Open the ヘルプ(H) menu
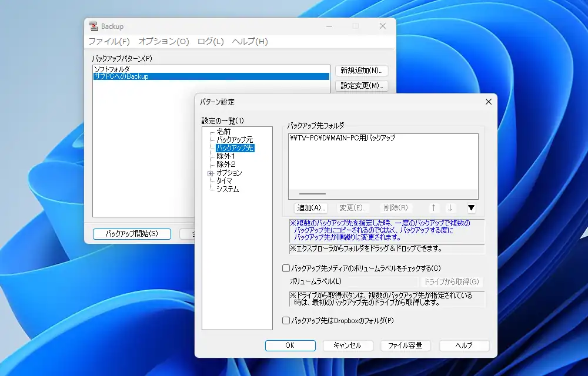The height and width of the screenshot is (376, 588). [250, 42]
